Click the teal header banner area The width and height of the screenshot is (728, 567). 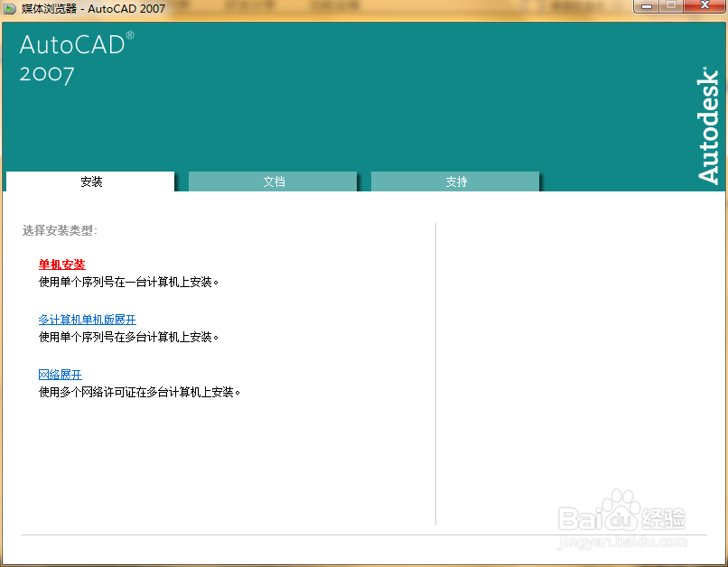click(361, 108)
